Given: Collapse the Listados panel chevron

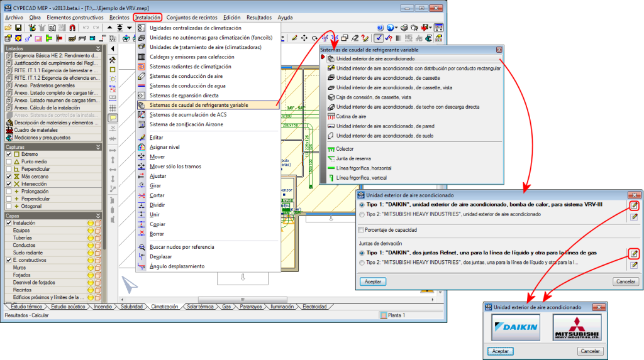Looking at the screenshot, I should [x=97, y=48].
